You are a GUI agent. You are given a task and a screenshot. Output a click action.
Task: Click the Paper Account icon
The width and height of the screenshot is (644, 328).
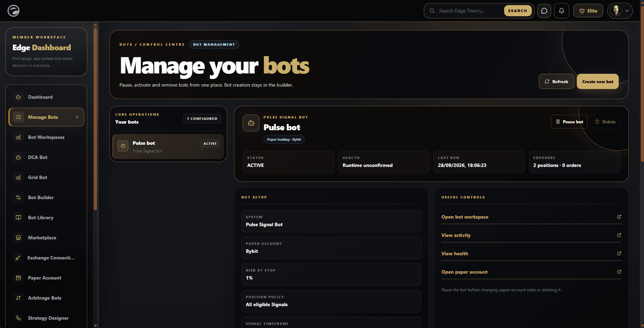pyautogui.click(x=18, y=278)
